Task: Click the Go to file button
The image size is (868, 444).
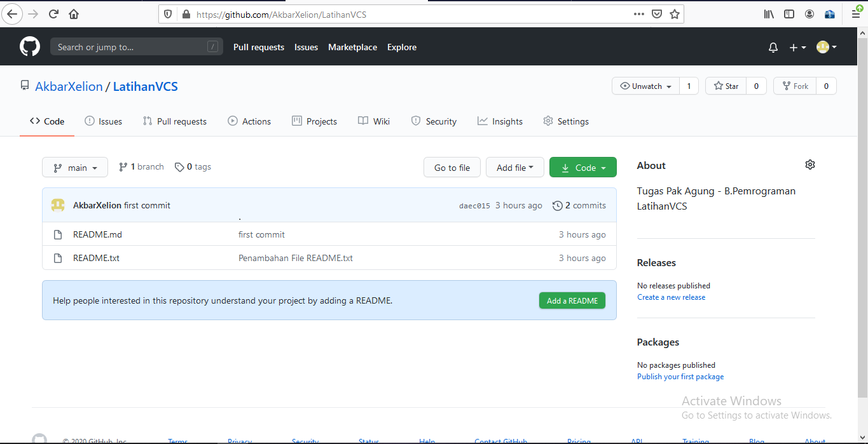Action: (x=452, y=168)
